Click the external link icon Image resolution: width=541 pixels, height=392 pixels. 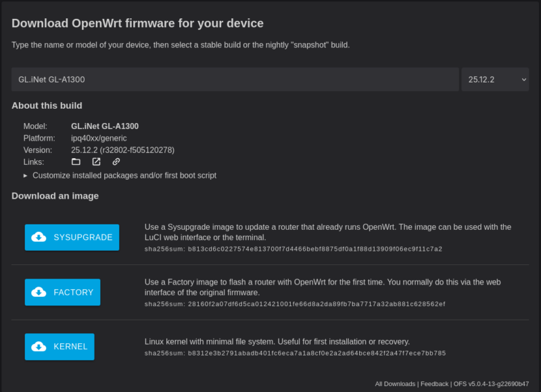pos(96,162)
